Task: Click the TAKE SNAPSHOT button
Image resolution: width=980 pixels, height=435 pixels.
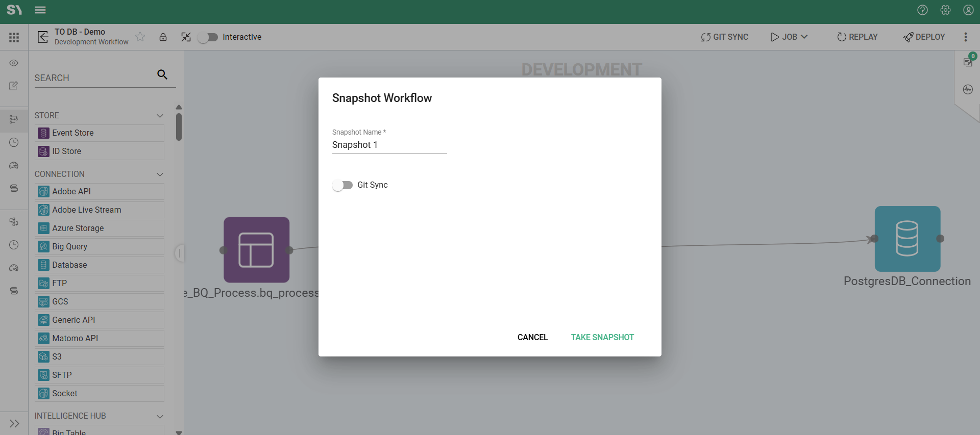Action: pos(602,337)
